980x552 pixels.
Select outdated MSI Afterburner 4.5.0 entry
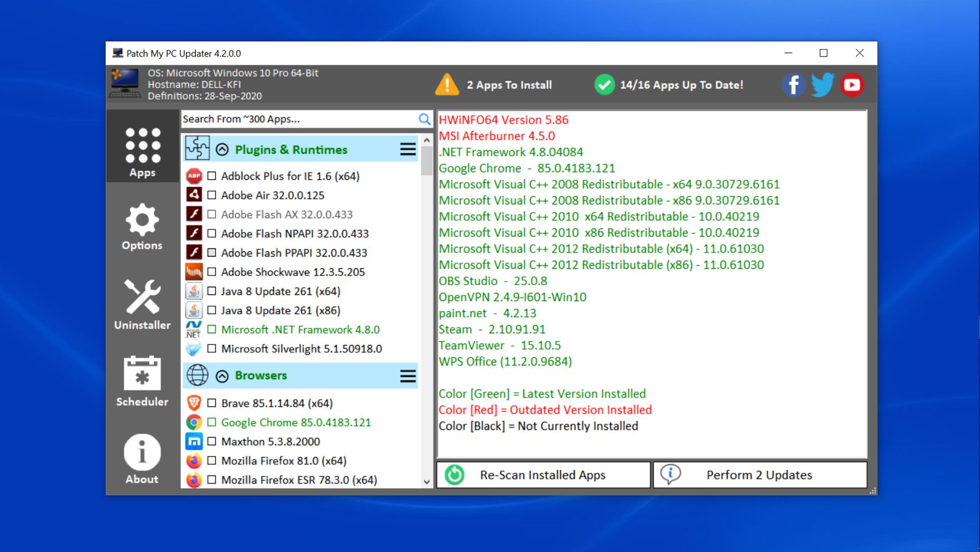click(497, 136)
